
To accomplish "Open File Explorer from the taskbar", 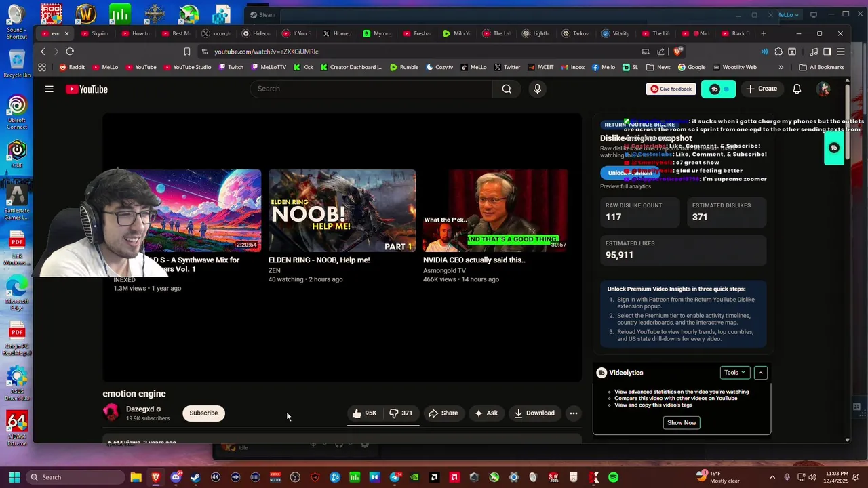I will pos(136,477).
